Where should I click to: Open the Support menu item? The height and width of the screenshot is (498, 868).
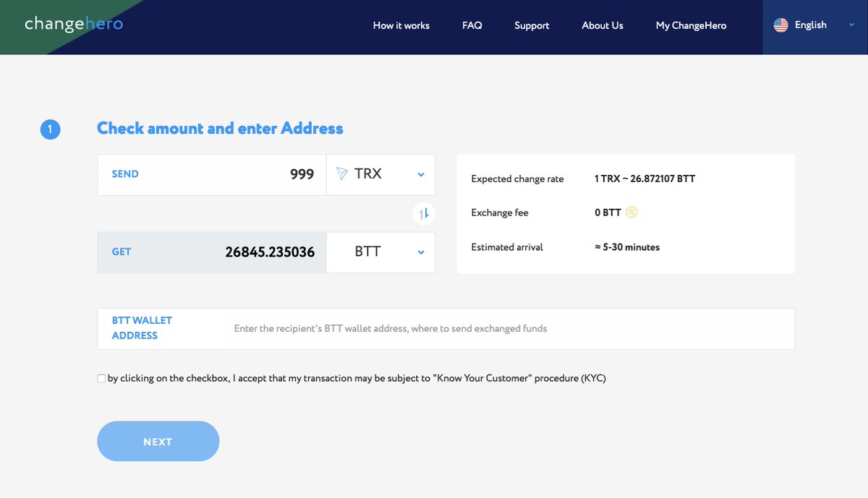tap(532, 25)
